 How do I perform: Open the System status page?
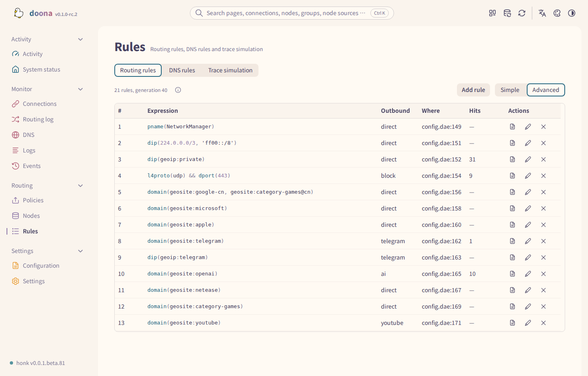(x=47, y=69)
